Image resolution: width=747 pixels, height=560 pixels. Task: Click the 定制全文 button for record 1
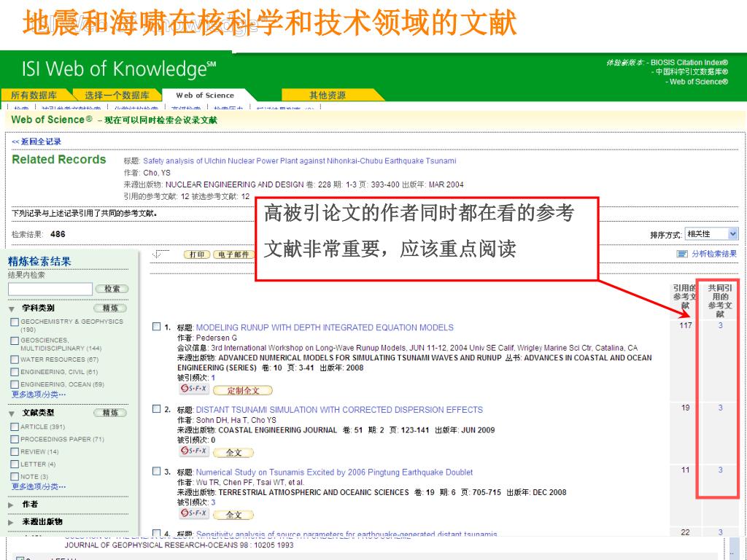(243, 391)
